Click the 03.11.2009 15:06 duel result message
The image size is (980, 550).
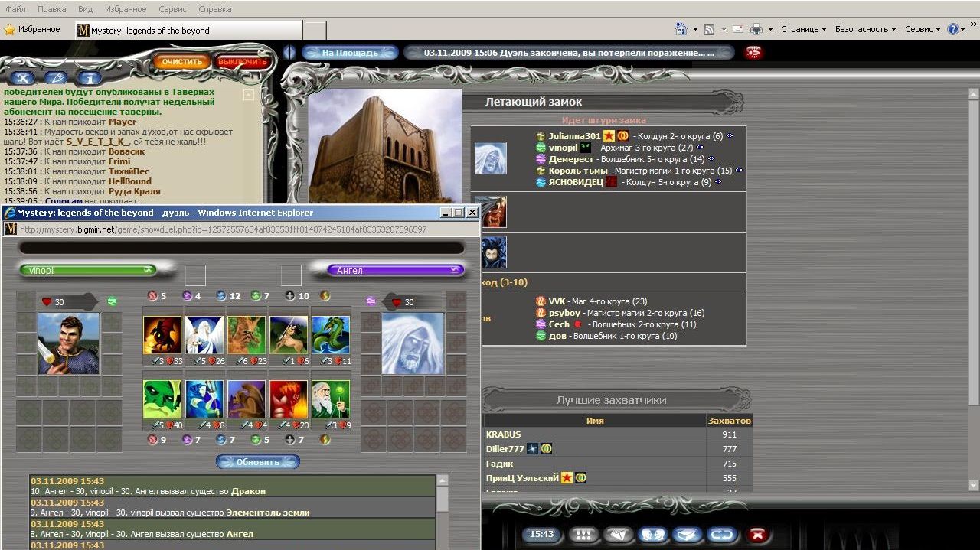pos(569,53)
